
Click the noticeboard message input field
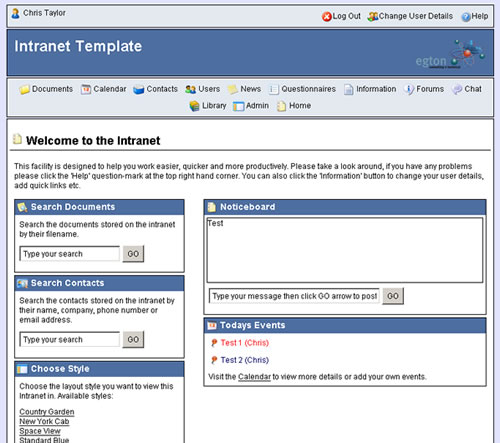294,296
